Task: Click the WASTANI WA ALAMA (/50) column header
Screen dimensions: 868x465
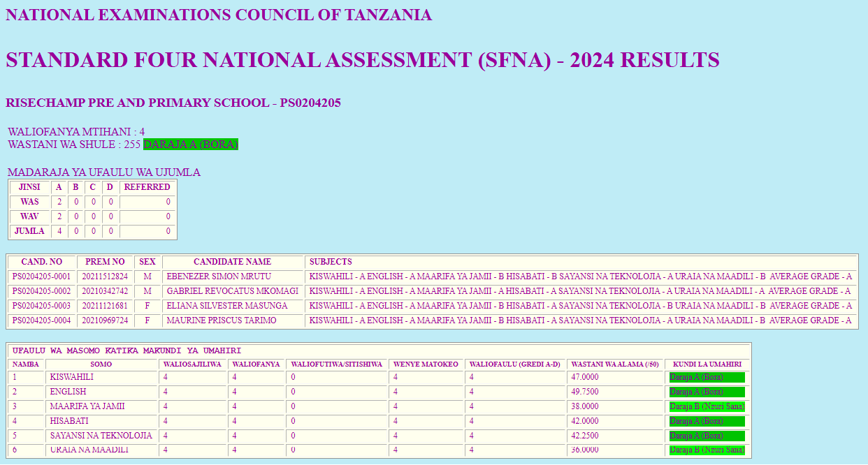Action: click(614, 364)
